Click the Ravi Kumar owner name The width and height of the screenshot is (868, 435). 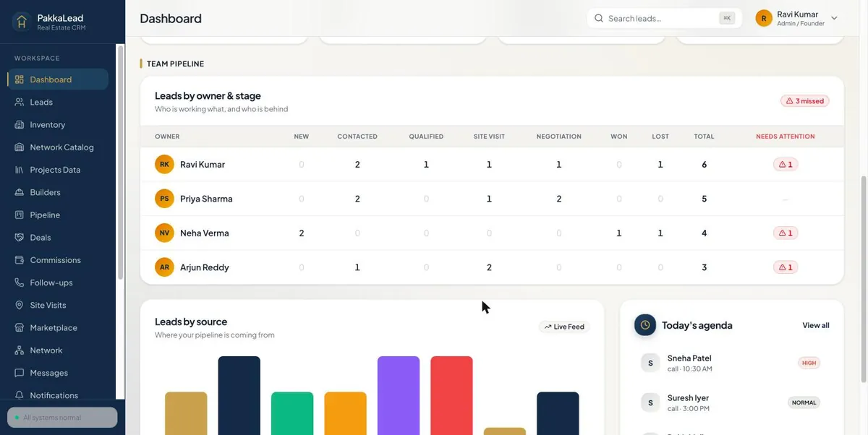203,164
